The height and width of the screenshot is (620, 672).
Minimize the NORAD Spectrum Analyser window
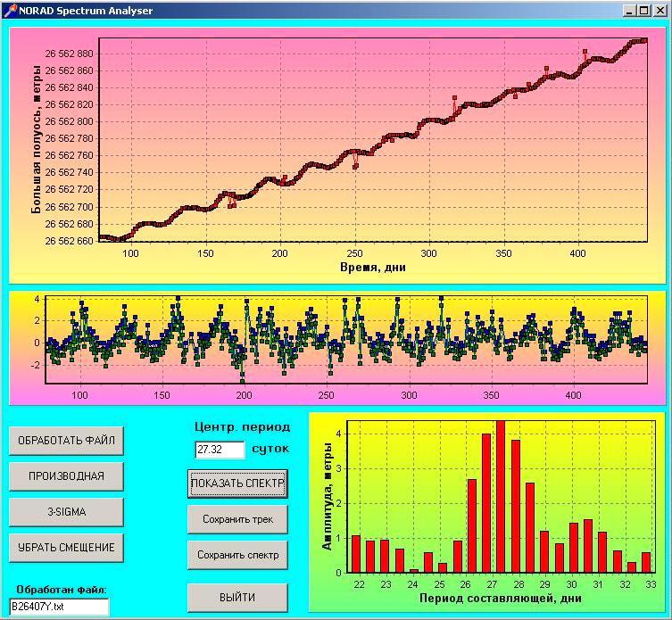point(629,11)
